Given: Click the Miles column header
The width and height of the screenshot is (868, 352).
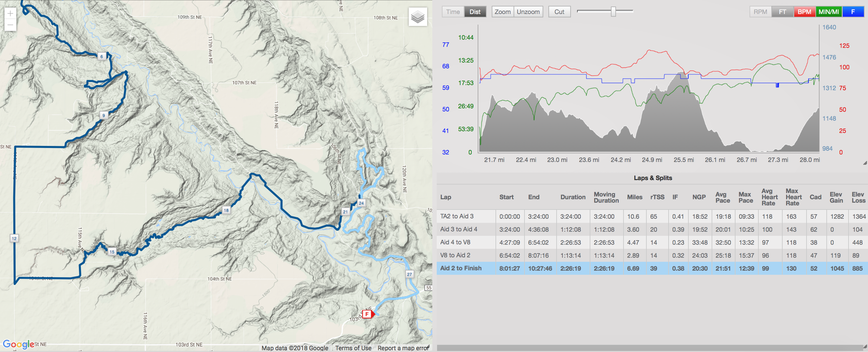Looking at the screenshot, I should click(x=634, y=197).
